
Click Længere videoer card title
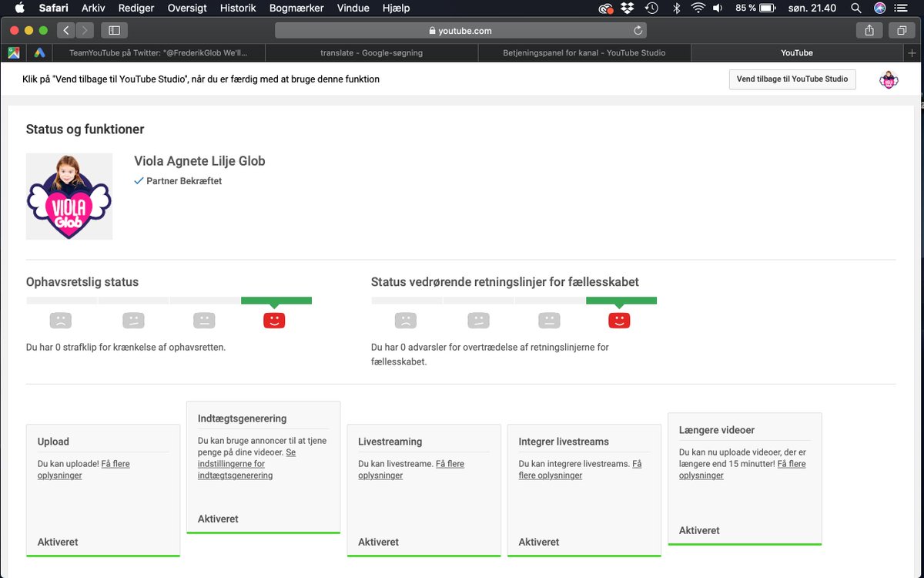717,430
